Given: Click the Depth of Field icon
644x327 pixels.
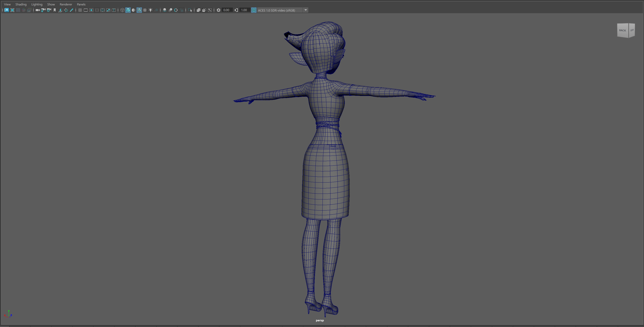Looking at the screenshot, I should (x=182, y=10).
